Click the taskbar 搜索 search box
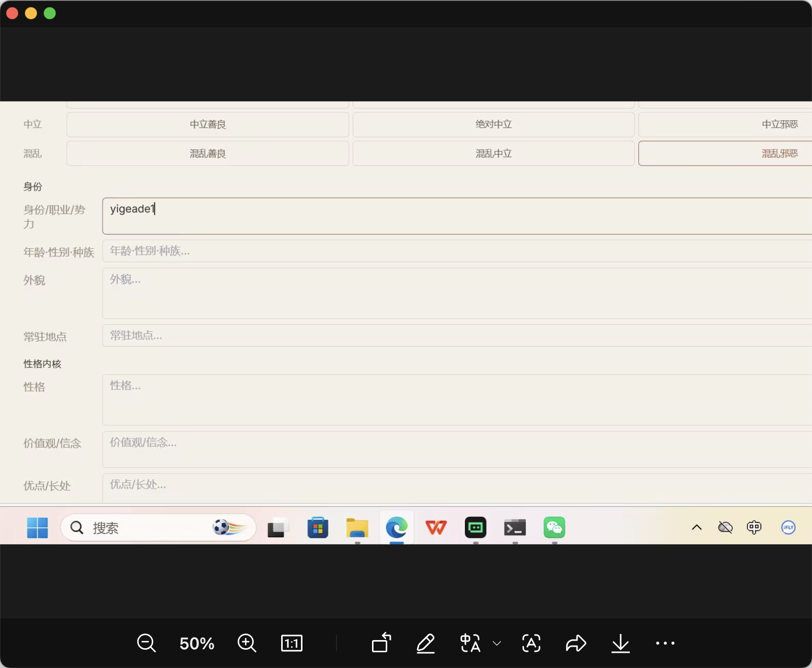Image resolution: width=812 pixels, height=668 pixels. [x=158, y=528]
